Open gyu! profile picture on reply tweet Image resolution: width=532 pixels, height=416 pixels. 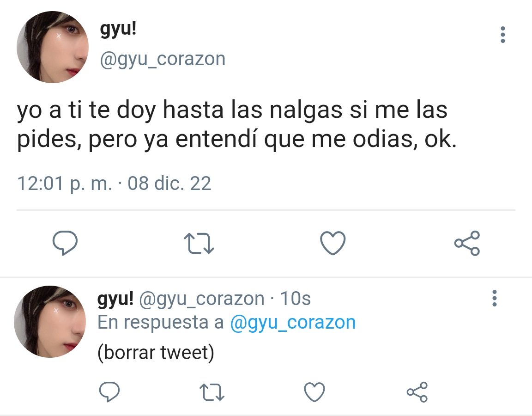[x=50, y=321]
